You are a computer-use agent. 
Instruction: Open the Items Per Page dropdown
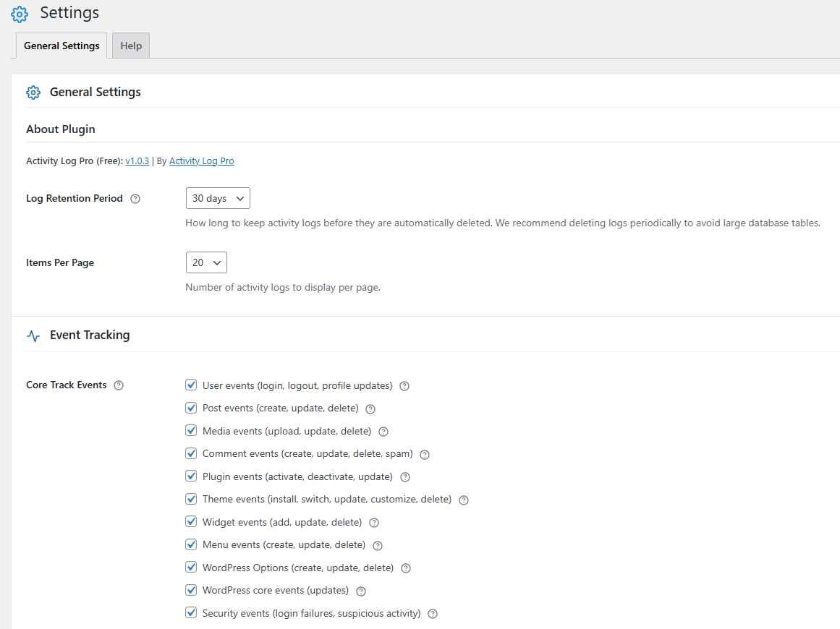[x=206, y=262]
